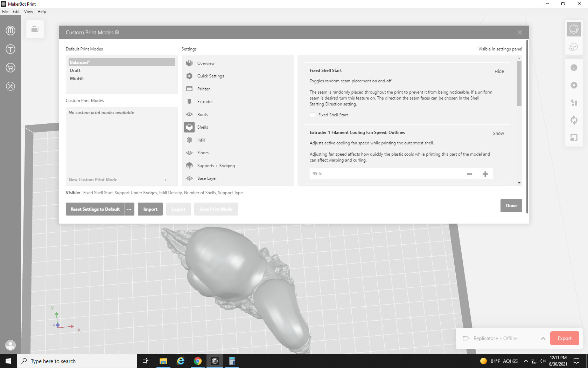The height and width of the screenshot is (368, 588).
Task: Open the Floors settings category
Action: point(203,153)
